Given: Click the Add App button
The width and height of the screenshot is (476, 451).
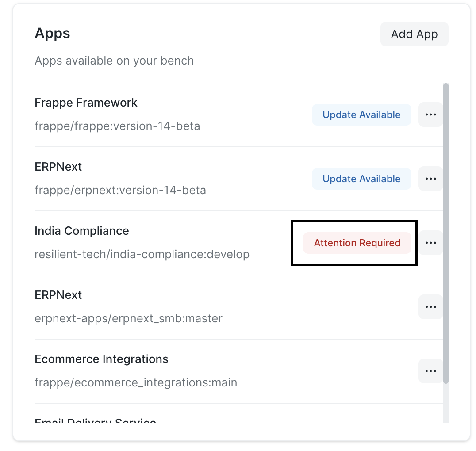Looking at the screenshot, I should pos(414,34).
